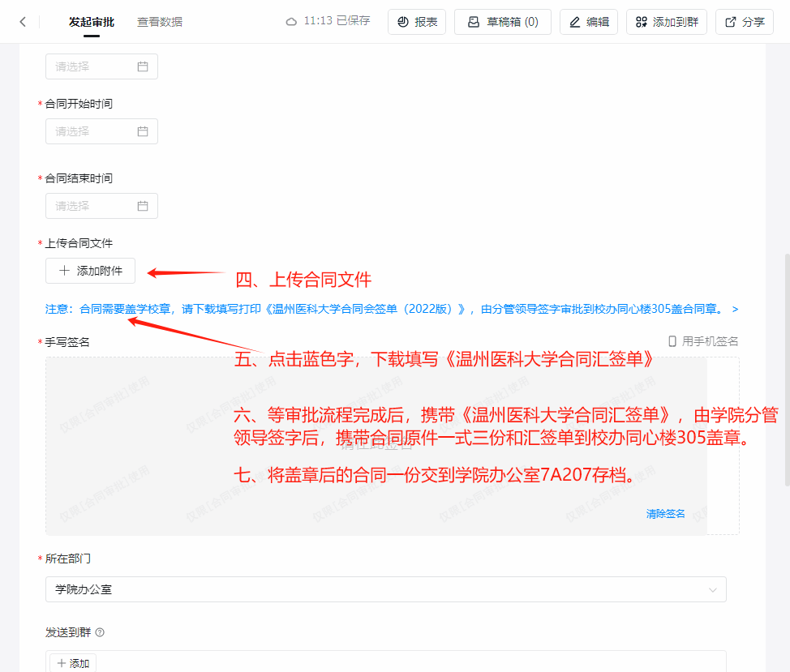Switch to 查看数据 tab
The height and width of the screenshot is (672, 790).
click(160, 22)
